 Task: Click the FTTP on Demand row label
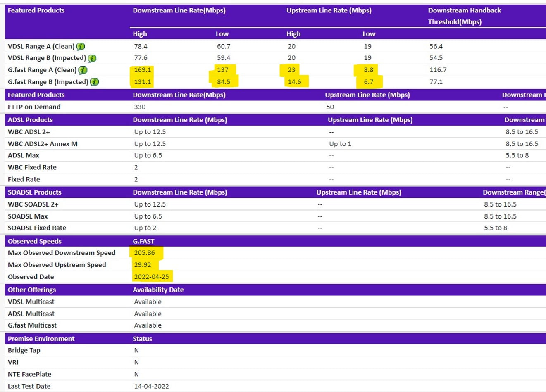pyautogui.click(x=34, y=107)
